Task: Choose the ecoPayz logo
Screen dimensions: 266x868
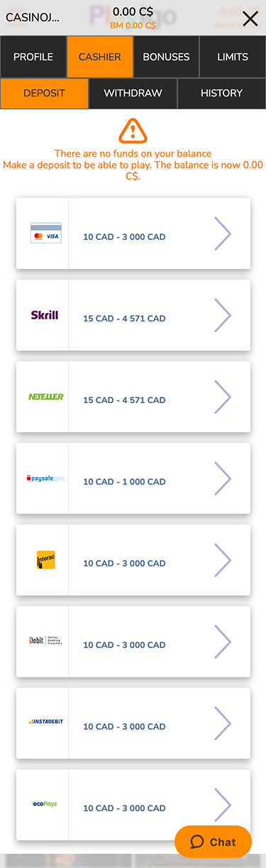Action: pos(45,804)
